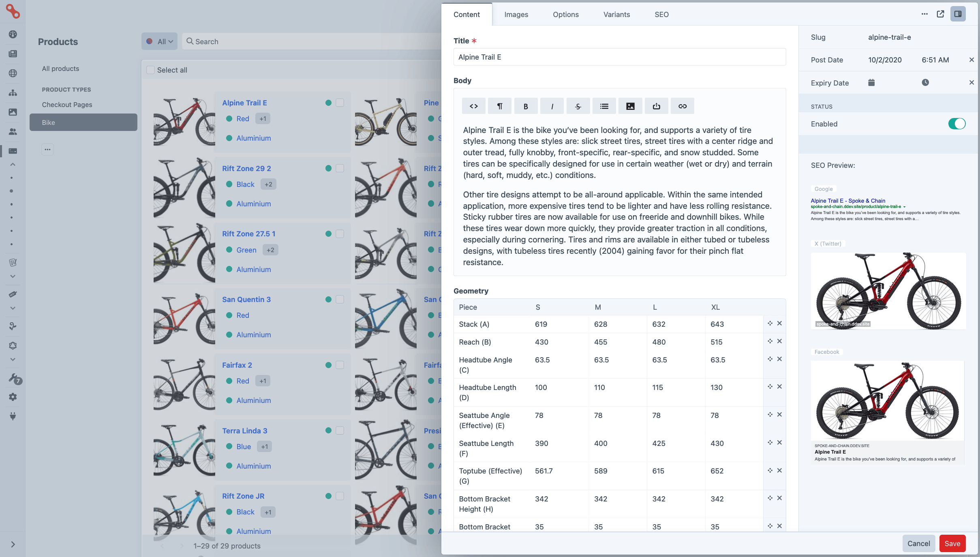Toggle bold formatting in Body editor
The image size is (980, 557).
[x=526, y=106]
